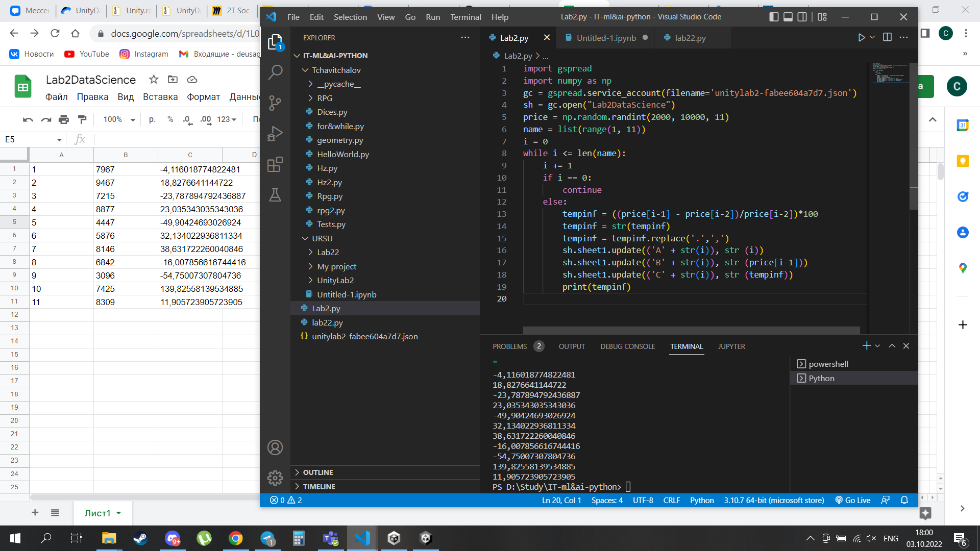Click Go Live in the status bar
This screenshot has height=551, width=980.
(852, 500)
